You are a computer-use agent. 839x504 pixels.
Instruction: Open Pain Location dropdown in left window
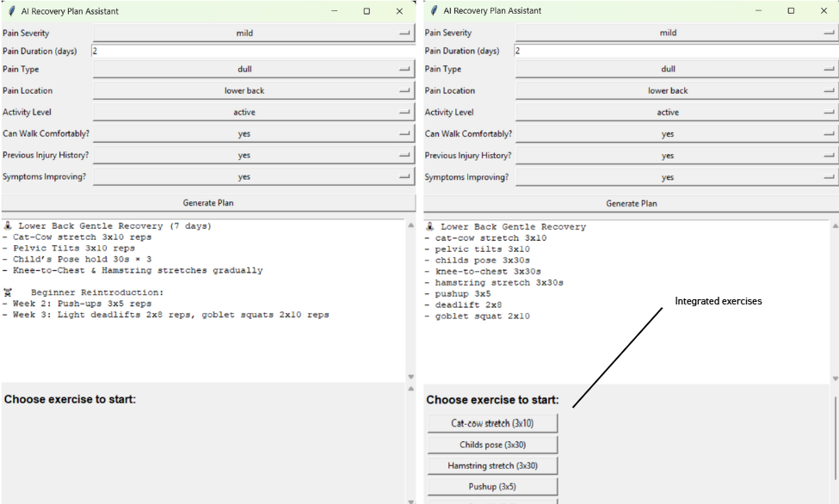[254, 90]
